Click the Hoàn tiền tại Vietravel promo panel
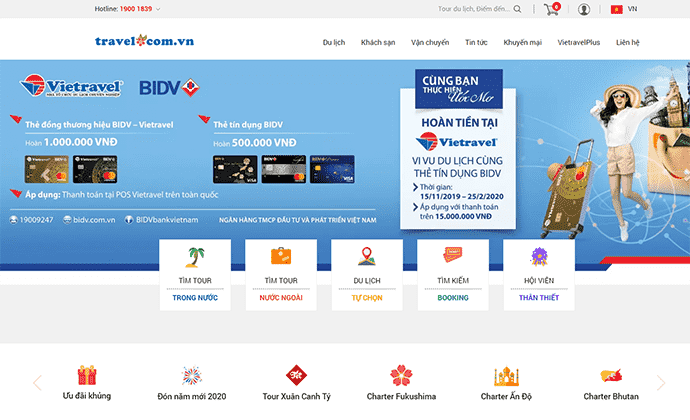Screen dimensions: 690x420 [458, 150]
